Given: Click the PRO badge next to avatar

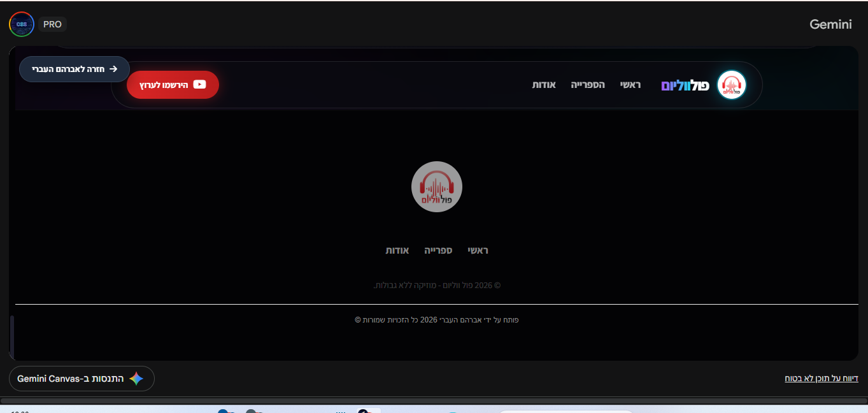Looking at the screenshot, I should pos(52,24).
